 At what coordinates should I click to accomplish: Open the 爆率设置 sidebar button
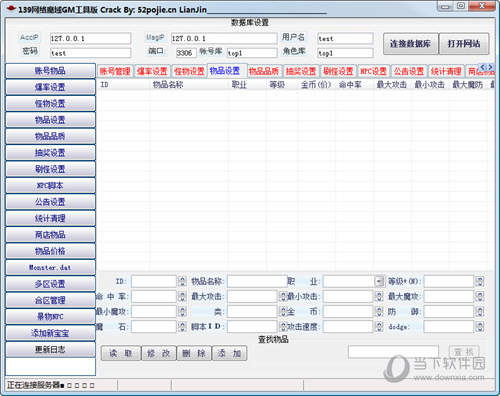coord(50,87)
